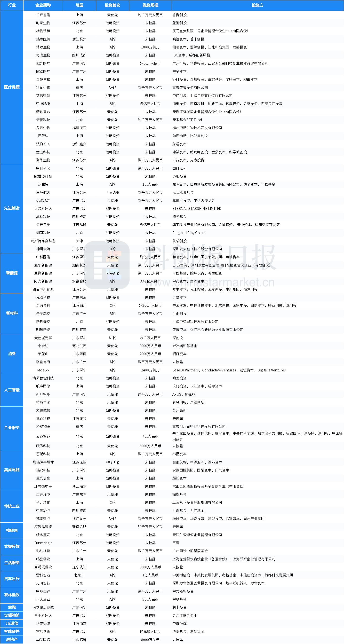Select the 投资方 column header

click(257, 5)
